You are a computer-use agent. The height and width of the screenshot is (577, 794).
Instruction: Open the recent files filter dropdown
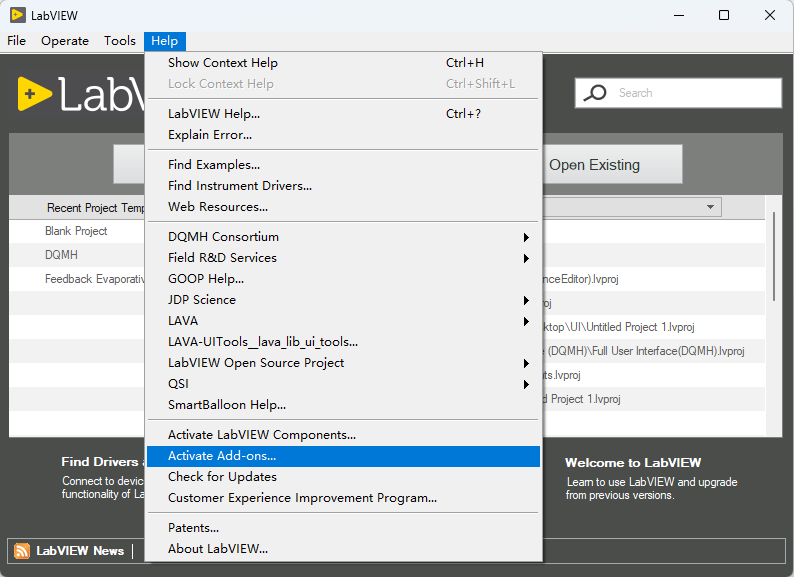point(711,207)
